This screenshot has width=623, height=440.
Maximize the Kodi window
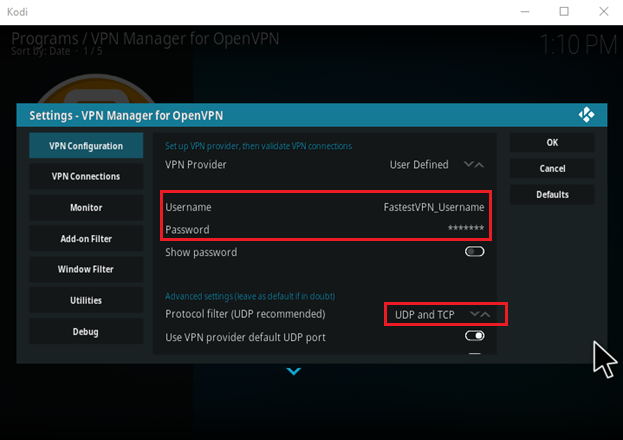coord(564,12)
